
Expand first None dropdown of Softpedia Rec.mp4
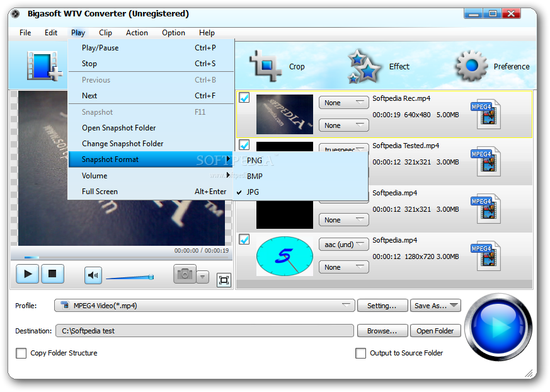tap(344, 103)
